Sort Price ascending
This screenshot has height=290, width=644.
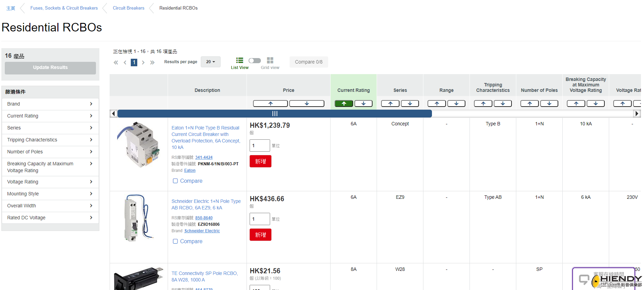[270, 103]
